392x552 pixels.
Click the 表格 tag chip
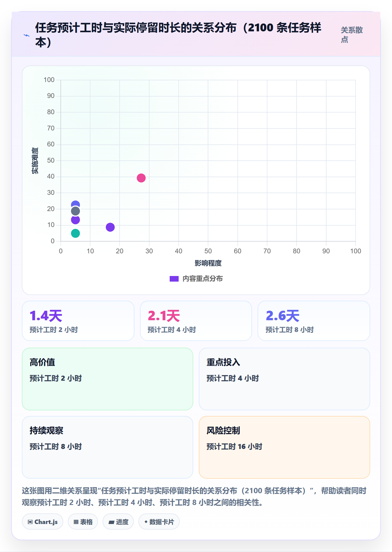click(x=83, y=522)
